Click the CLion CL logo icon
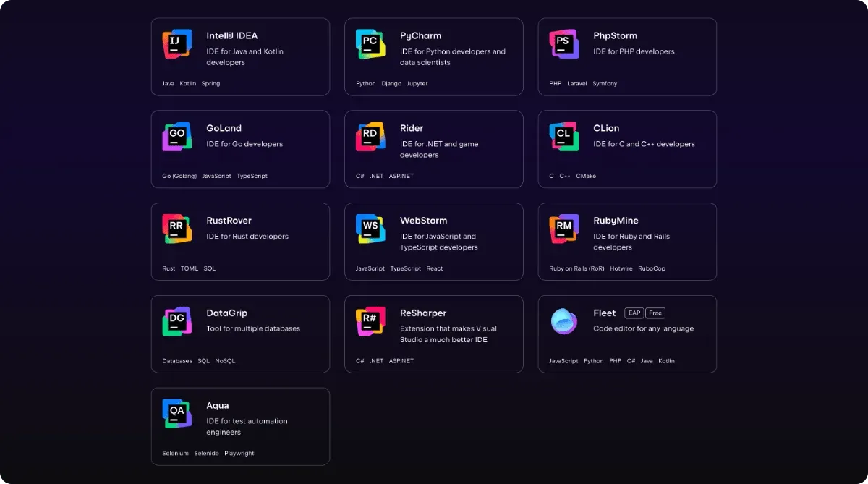Screen dimensions: 868x484 coord(563,136)
